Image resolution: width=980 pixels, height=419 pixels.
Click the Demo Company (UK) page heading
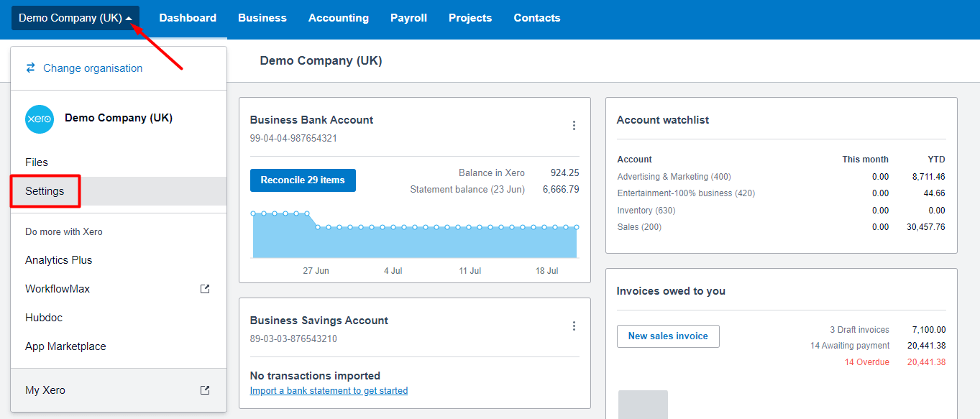tap(321, 61)
